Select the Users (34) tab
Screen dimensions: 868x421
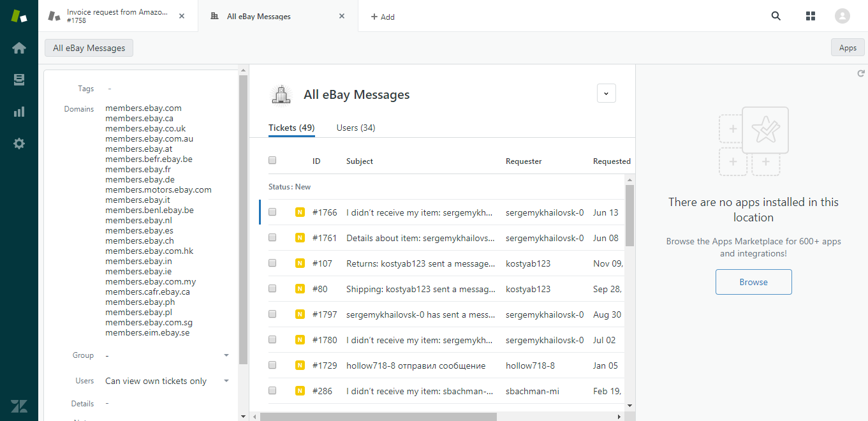tap(356, 128)
